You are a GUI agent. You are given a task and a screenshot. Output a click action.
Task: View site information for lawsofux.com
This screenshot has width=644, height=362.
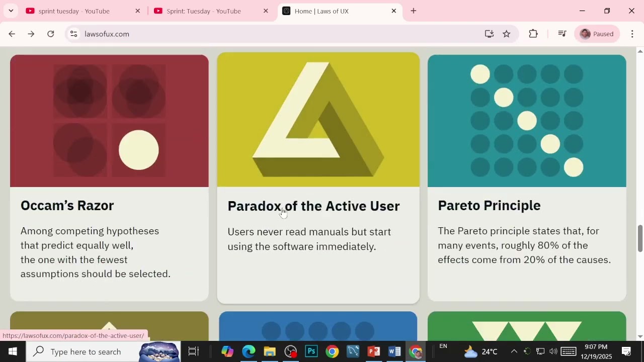click(x=73, y=34)
